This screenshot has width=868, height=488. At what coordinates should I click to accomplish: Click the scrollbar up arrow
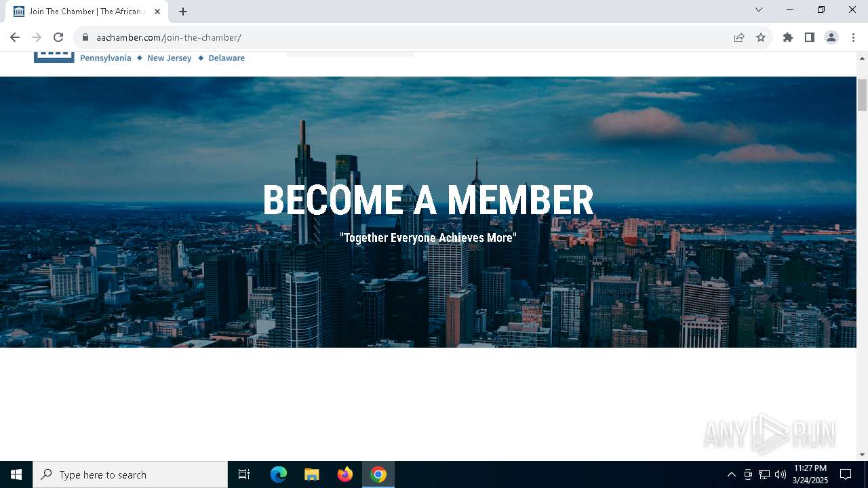(x=862, y=58)
